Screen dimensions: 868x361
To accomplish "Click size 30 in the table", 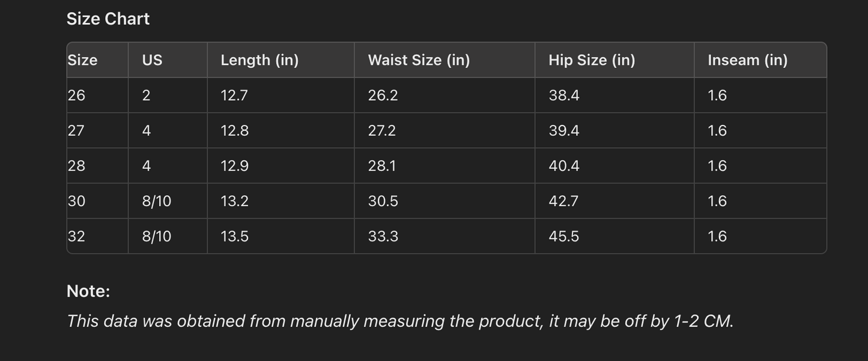I will (x=76, y=201).
